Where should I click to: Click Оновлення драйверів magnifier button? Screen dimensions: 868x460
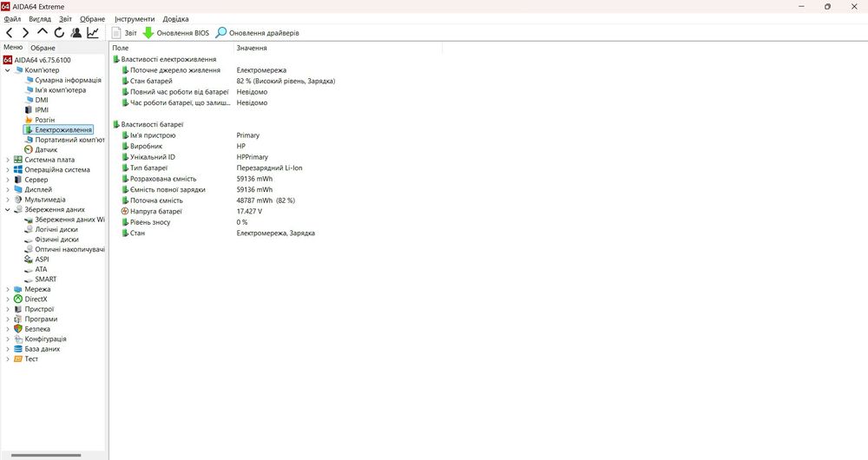(x=258, y=33)
